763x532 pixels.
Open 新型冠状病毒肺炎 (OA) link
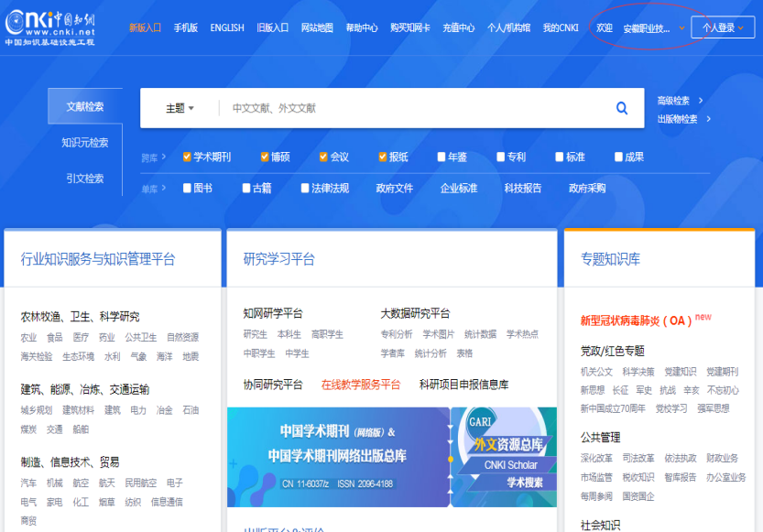point(637,320)
